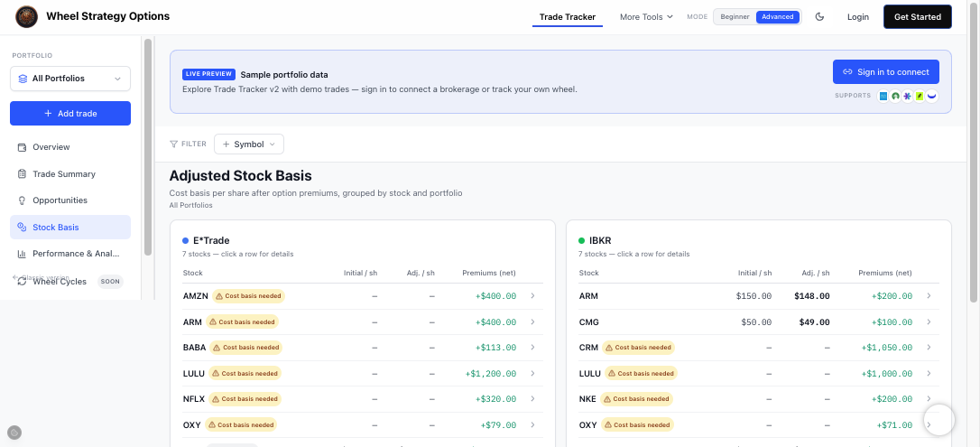Click the green IBKR portfolio dot

click(x=582, y=240)
